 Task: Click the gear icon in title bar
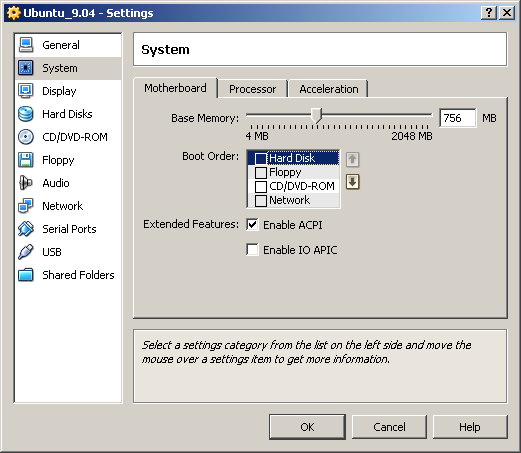pyautogui.click(x=14, y=13)
